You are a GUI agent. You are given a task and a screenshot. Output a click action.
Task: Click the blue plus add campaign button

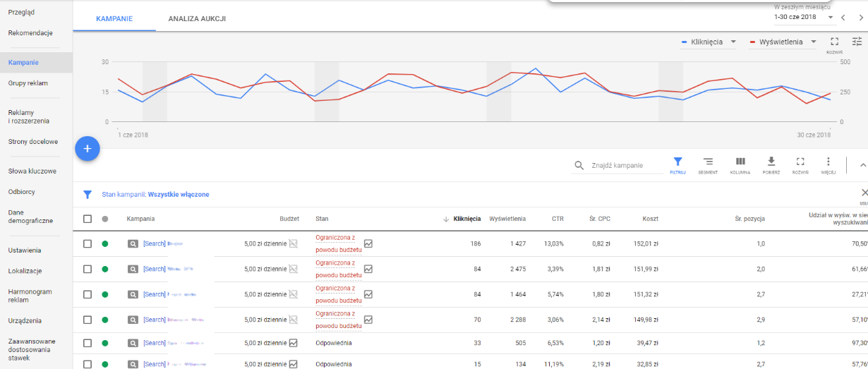(x=88, y=148)
